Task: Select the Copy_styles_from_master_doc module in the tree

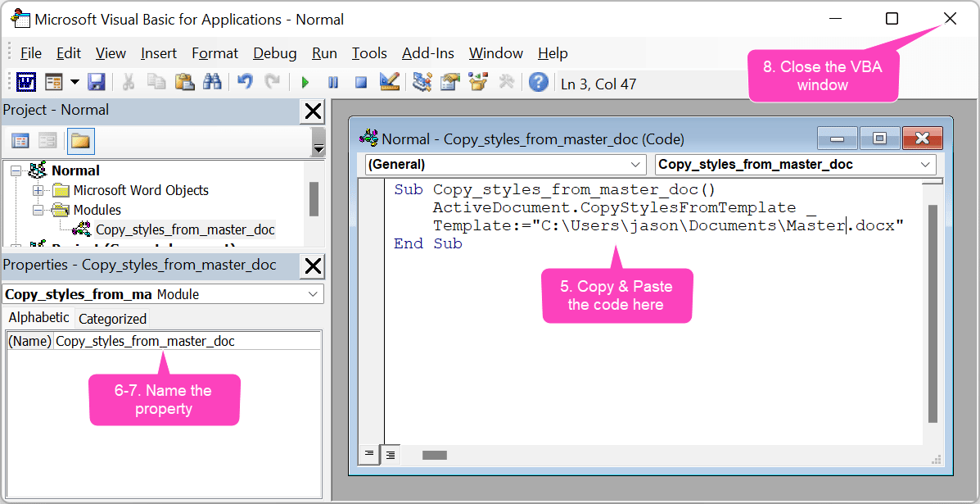Action: coord(185,229)
